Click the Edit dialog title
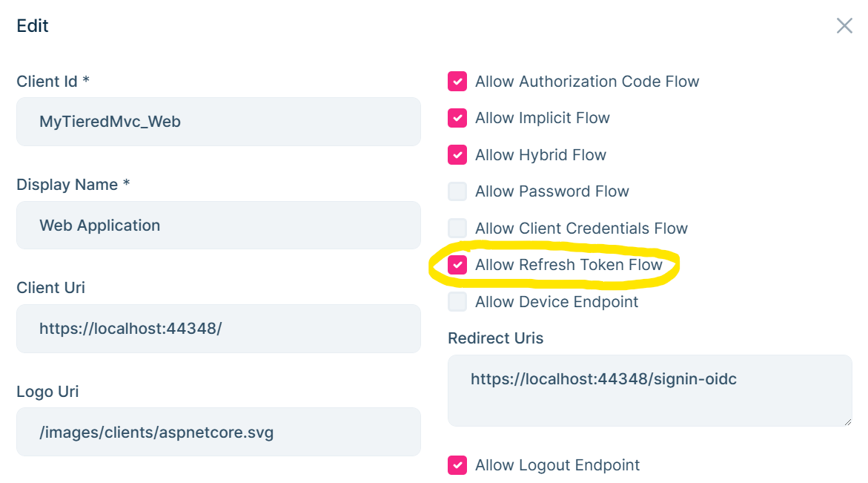Viewport: 868px width, 483px height. [33, 26]
